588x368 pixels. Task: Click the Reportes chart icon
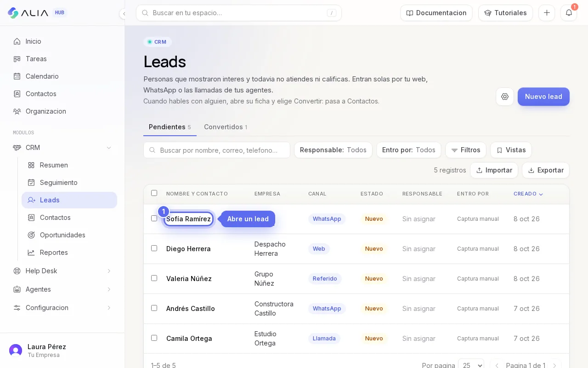pos(31,253)
